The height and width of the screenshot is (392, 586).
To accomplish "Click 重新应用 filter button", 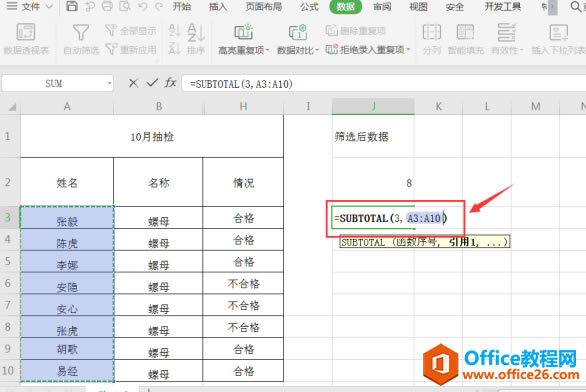I will [131, 49].
